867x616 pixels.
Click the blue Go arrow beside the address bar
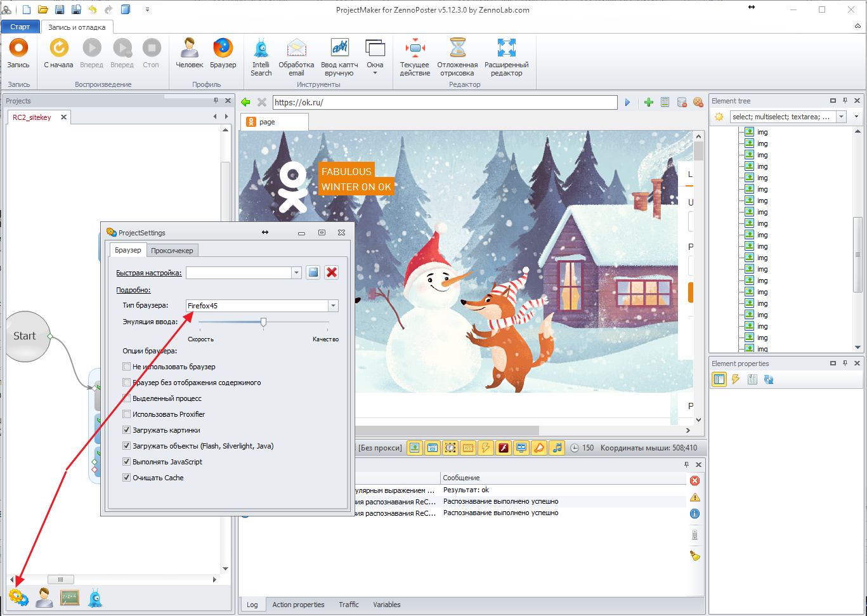(x=627, y=102)
